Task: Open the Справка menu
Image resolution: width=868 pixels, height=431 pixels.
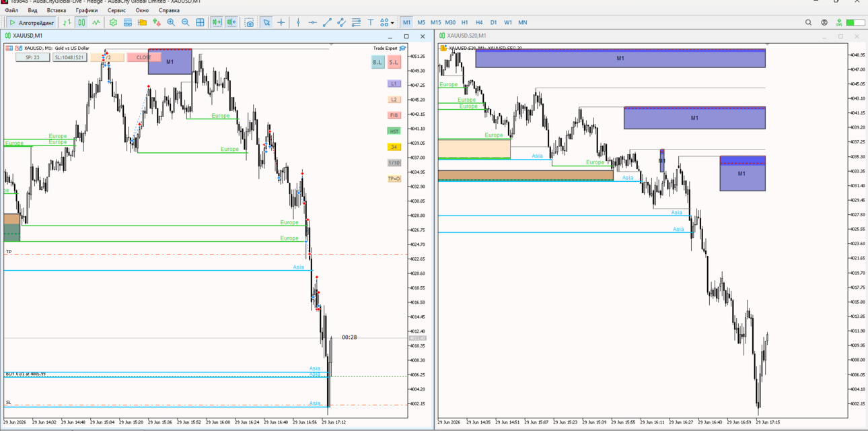Action: [x=169, y=10]
